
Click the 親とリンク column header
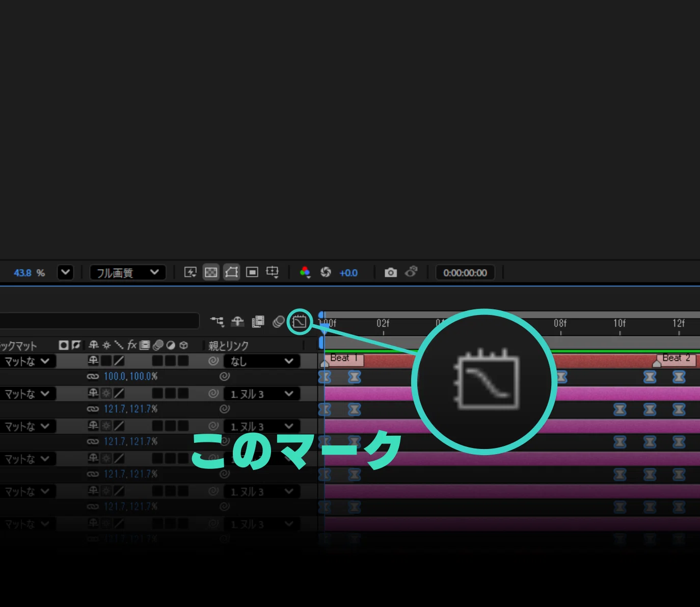click(x=228, y=346)
